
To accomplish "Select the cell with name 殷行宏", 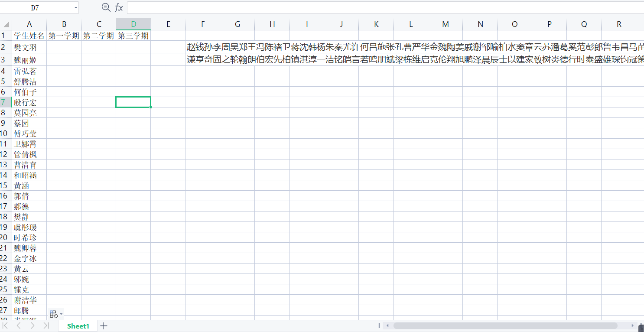I will pyautogui.click(x=29, y=102).
